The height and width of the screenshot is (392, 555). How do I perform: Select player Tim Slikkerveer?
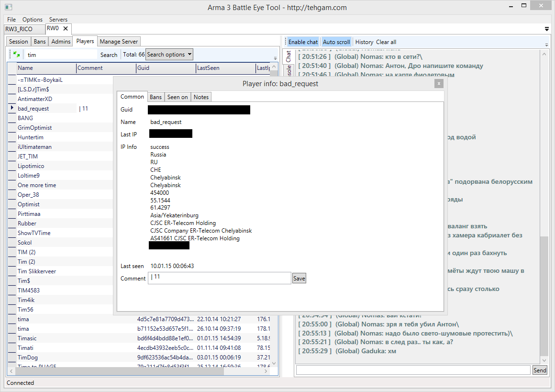pos(37,271)
